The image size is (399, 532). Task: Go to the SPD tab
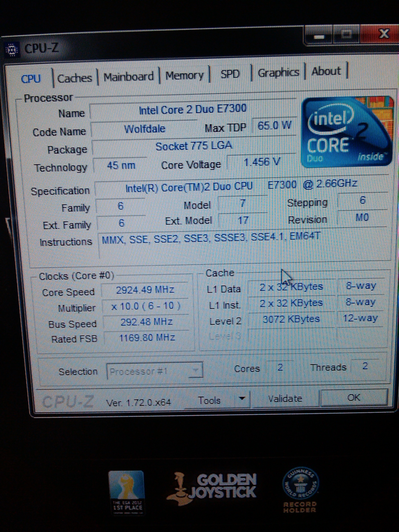230,74
